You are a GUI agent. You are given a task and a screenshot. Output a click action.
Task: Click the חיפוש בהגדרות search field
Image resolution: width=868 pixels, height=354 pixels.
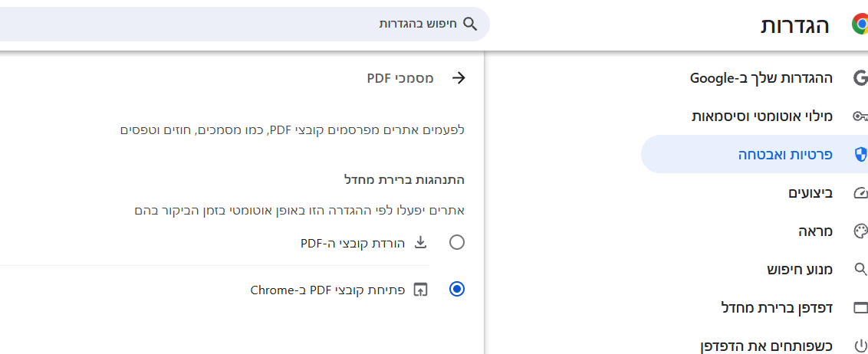245,25
